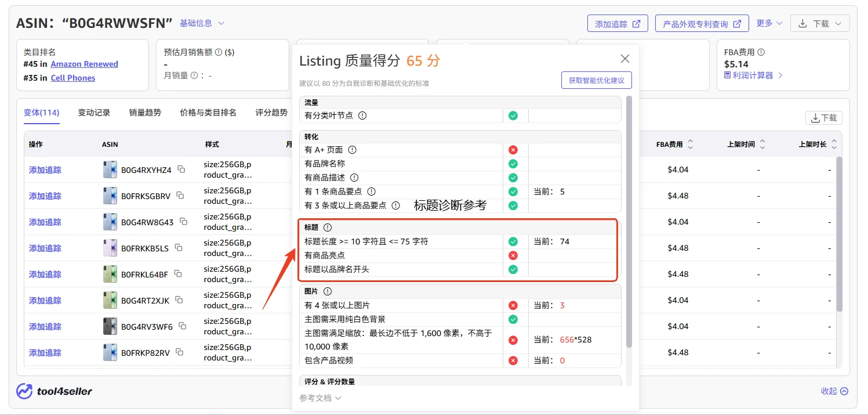The image size is (868, 415).
Task: Click 获取智能优化建议 button
Action: [596, 81]
